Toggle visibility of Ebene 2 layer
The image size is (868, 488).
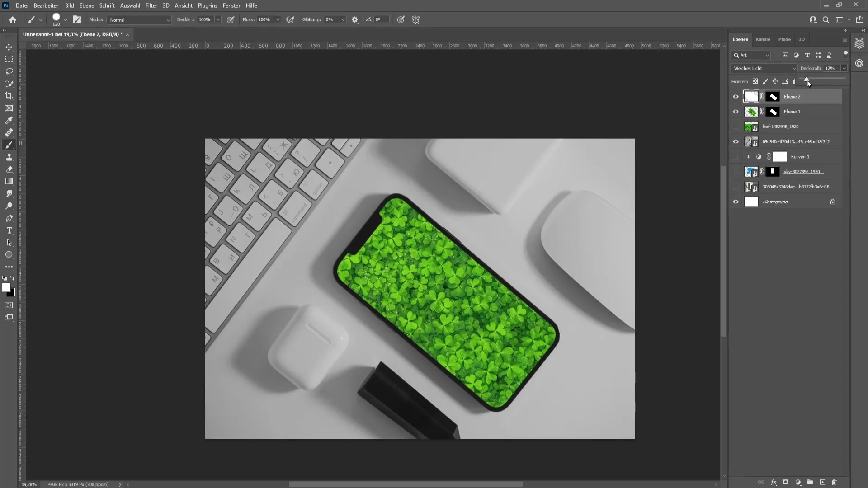point(735,96)
